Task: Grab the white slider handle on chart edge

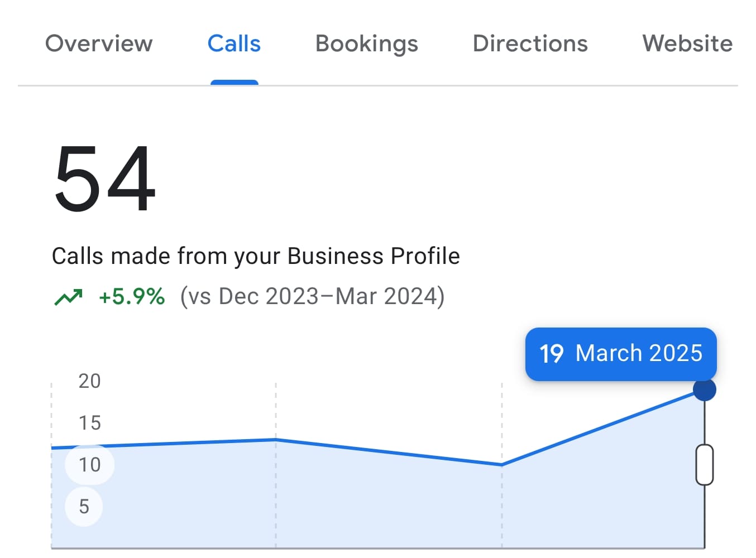Action: point(704,465)
